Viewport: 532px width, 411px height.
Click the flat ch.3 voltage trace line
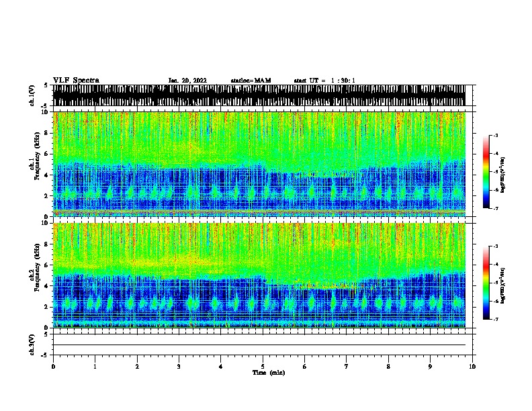pos(259,345)
